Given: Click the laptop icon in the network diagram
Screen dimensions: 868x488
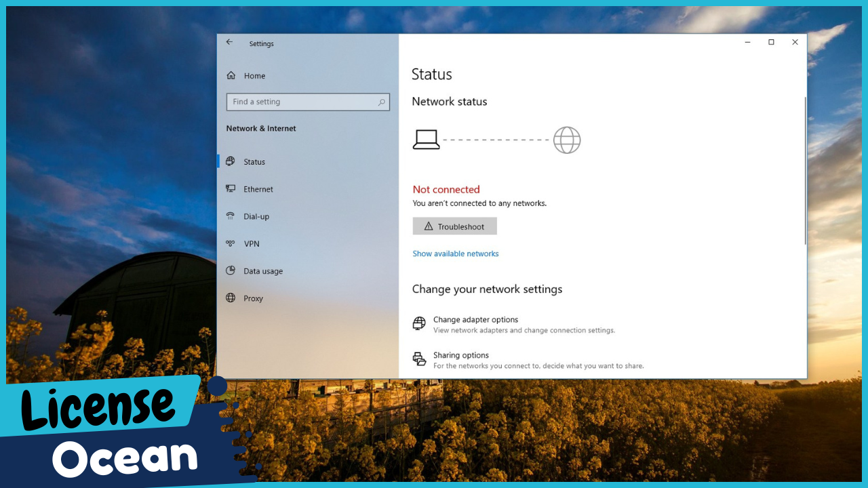Looking at the screenshot, I should point(426,139).
